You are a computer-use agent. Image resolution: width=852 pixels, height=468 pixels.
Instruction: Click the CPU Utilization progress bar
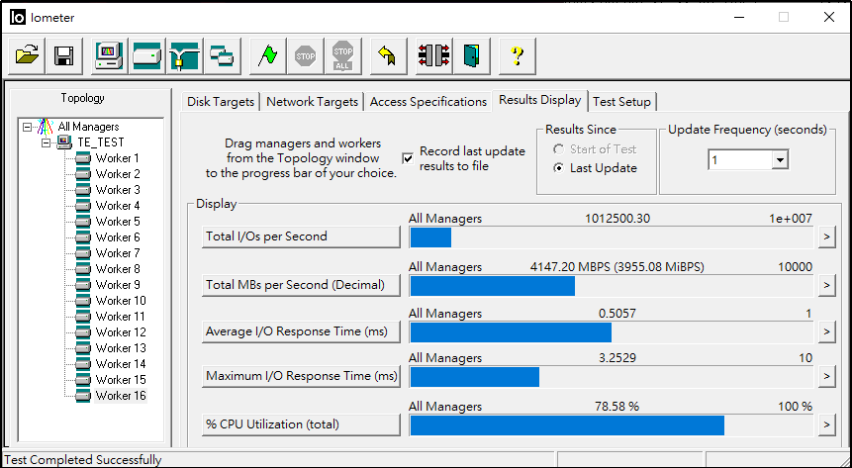click(611, 426)
